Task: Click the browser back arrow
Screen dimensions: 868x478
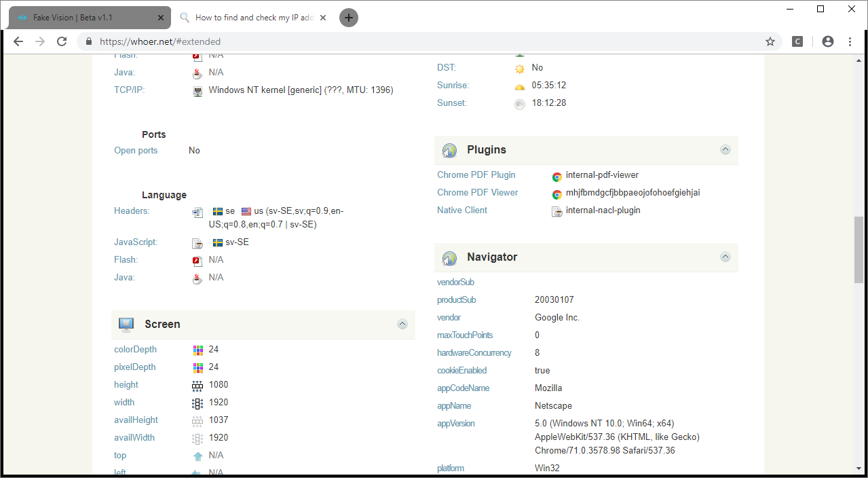Action: point(18,41)
